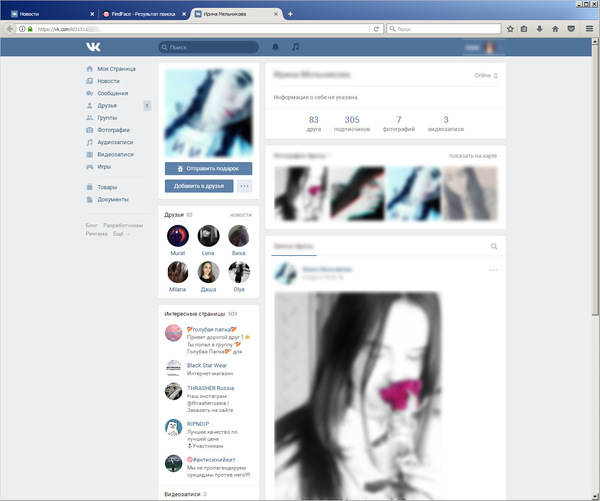Click 'показать на карте' link
This screenshot has width=600, height=501.
473,156
